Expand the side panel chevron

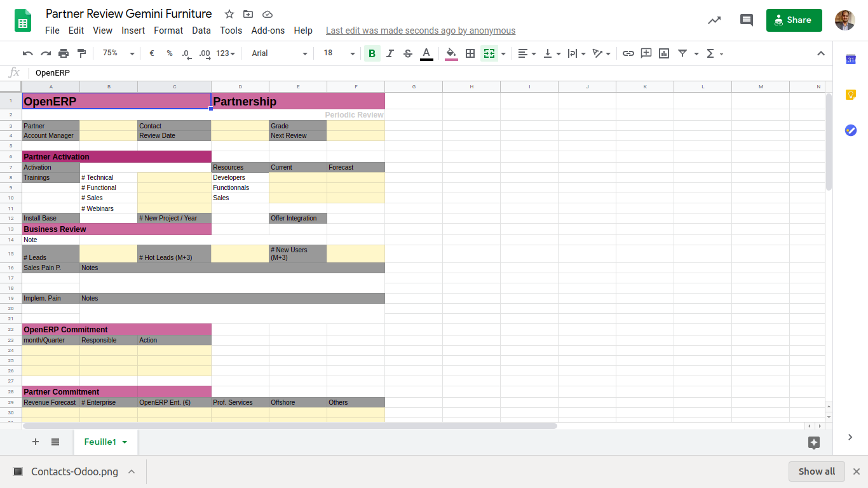coord(850,437)
